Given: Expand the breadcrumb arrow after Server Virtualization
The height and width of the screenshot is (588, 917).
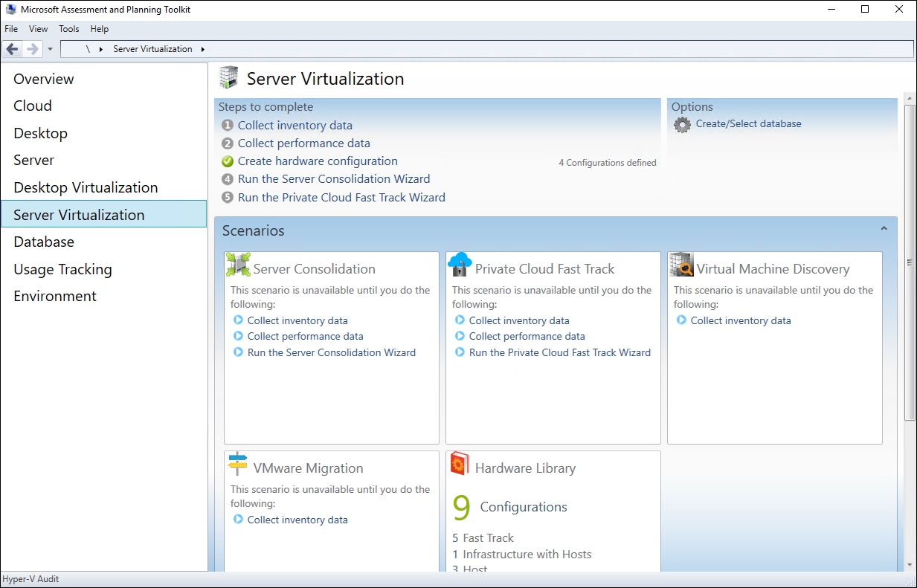Looking at the screenshot, I should (x=203, y=49).
